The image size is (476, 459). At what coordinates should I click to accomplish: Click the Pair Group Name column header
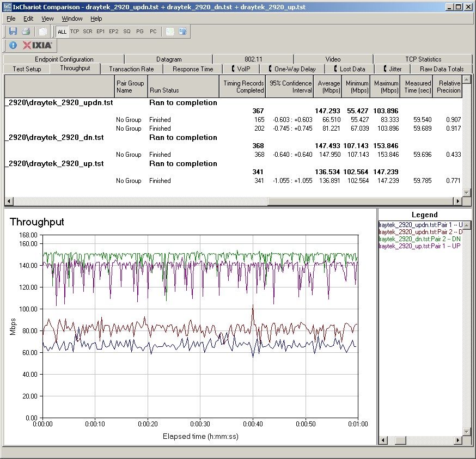click(131, 87)
